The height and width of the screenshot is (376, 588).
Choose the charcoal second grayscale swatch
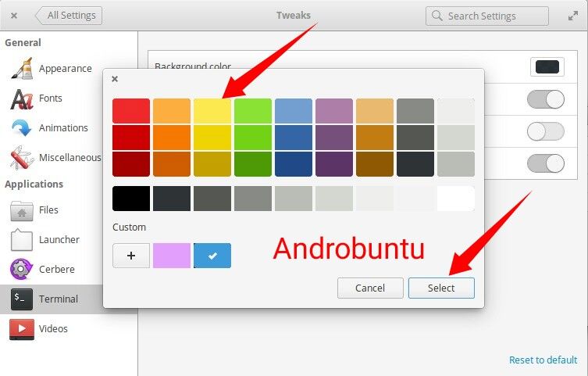172,199
